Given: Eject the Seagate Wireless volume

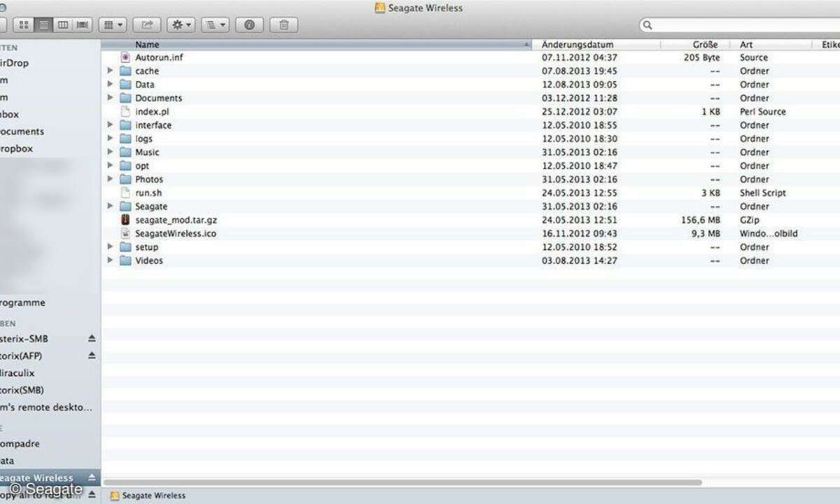Looking at the screenshot, I should [92, 477].
